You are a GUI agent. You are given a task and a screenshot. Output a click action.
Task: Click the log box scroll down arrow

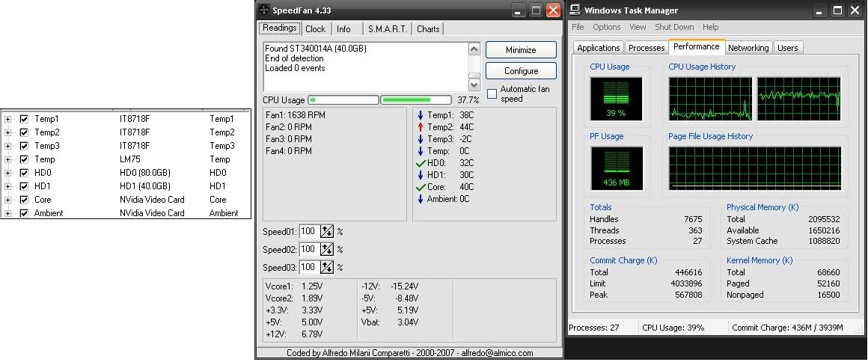point(474,85)
